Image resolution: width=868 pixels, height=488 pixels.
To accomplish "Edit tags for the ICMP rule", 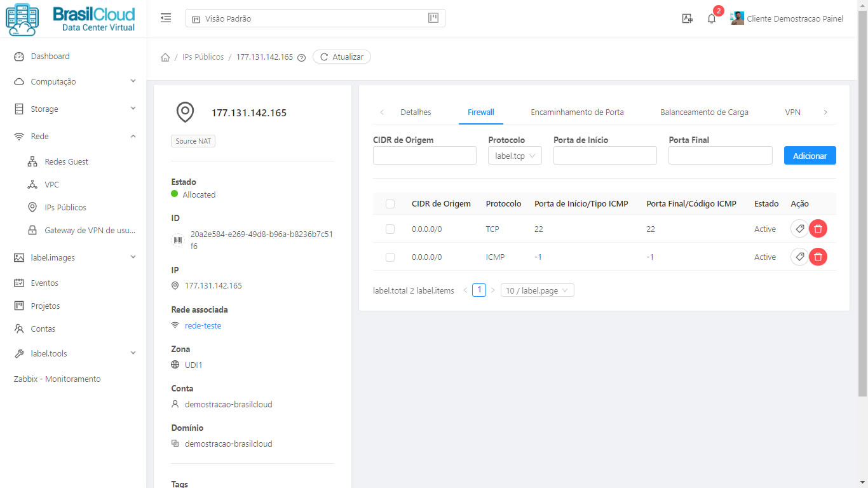I will [800, 257].
